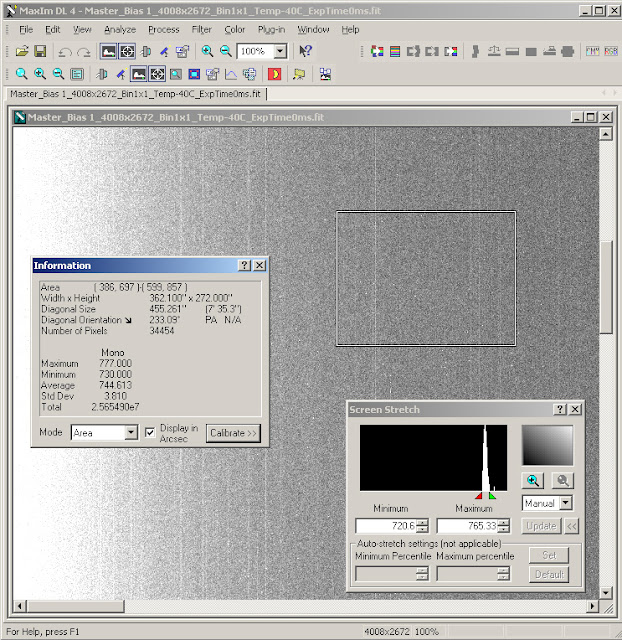
Task: Click the Minimum stretch value spinner arrows
Action: (x=422, y=526)
